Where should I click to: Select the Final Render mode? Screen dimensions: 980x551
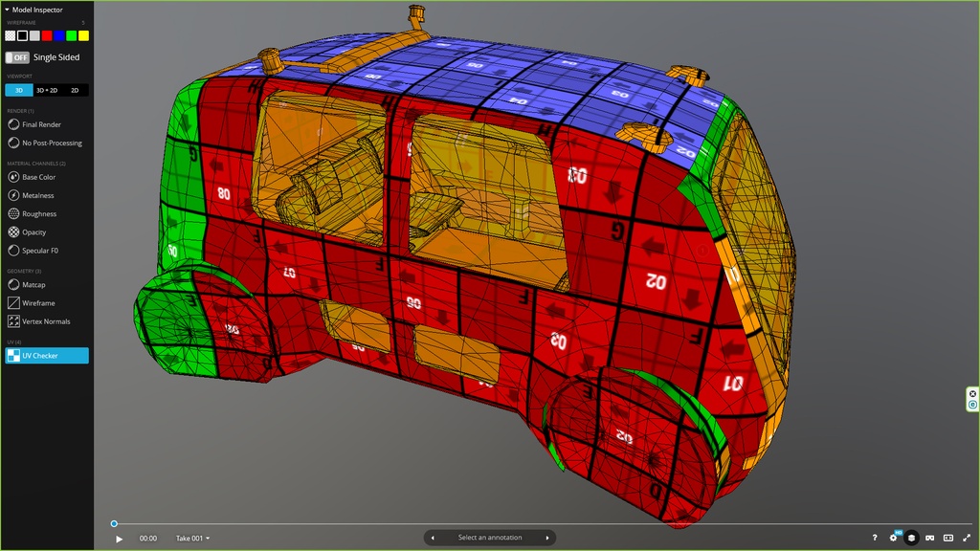click(41, 124)
